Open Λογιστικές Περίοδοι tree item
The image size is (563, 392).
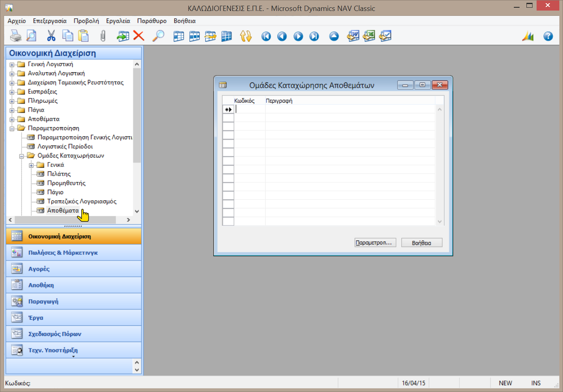click(65, 147)
